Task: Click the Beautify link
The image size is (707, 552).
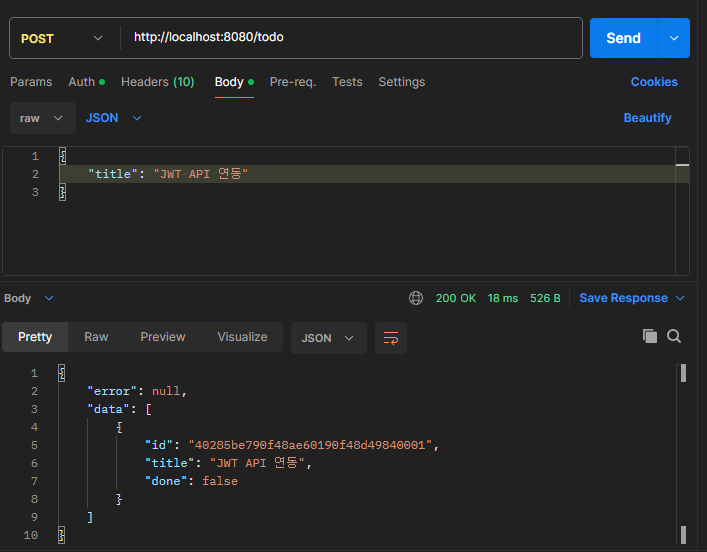Action: pos(647,118)
